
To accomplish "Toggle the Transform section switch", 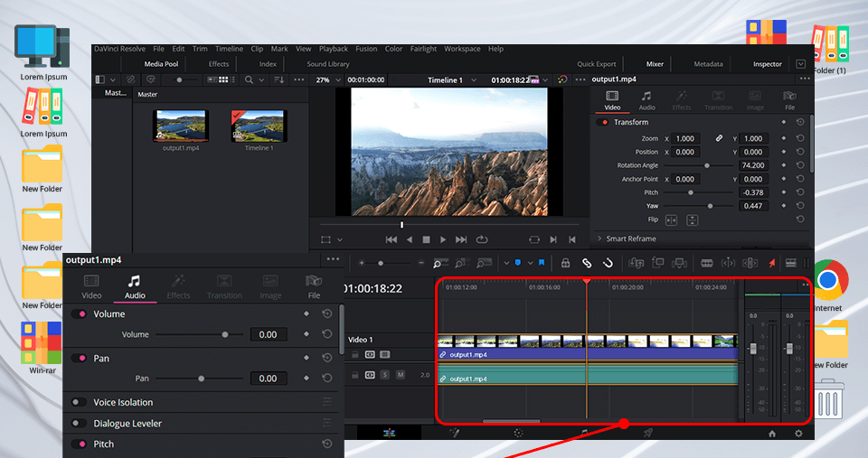I will [x=602, y=122].
